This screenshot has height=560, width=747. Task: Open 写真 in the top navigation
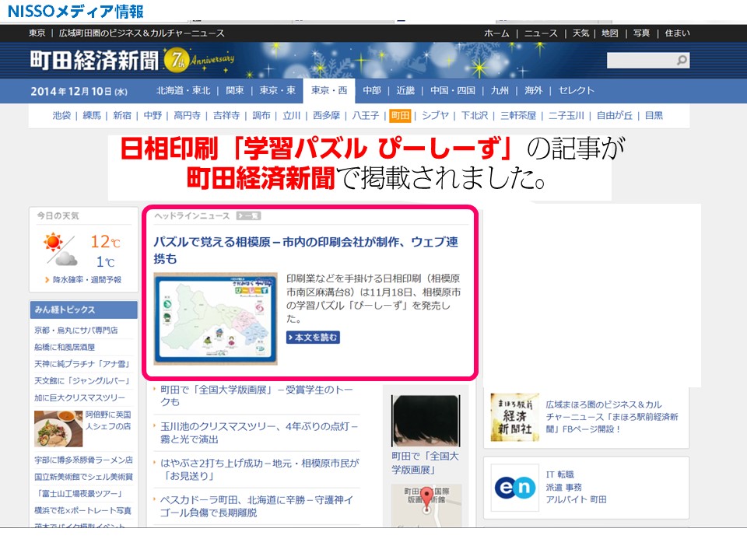coord(641,33)
